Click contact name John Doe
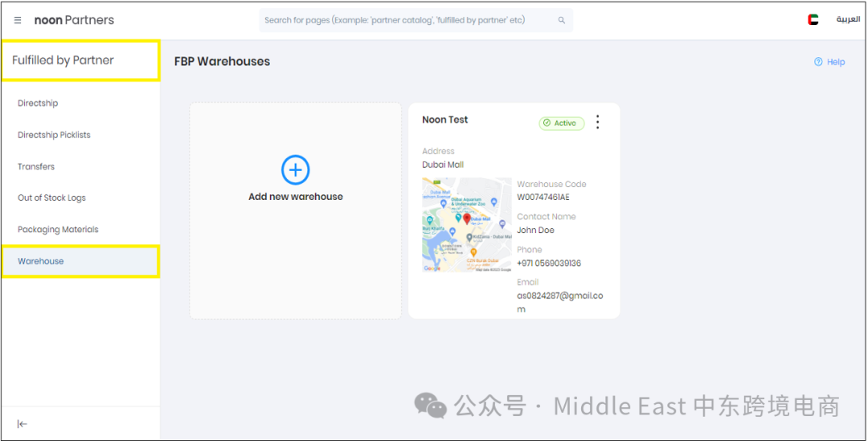This screenshot has width=868, height=441. [x=535, y=231]
